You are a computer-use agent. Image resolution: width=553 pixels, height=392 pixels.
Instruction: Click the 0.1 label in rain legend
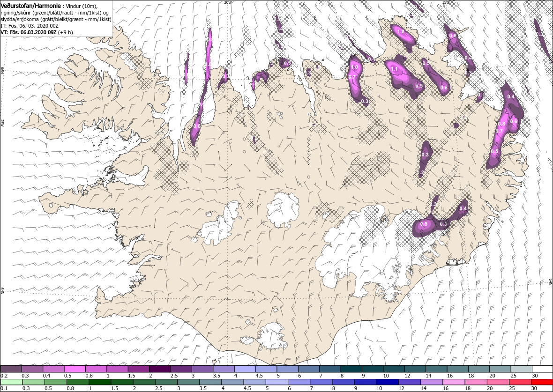coord(4,389)
